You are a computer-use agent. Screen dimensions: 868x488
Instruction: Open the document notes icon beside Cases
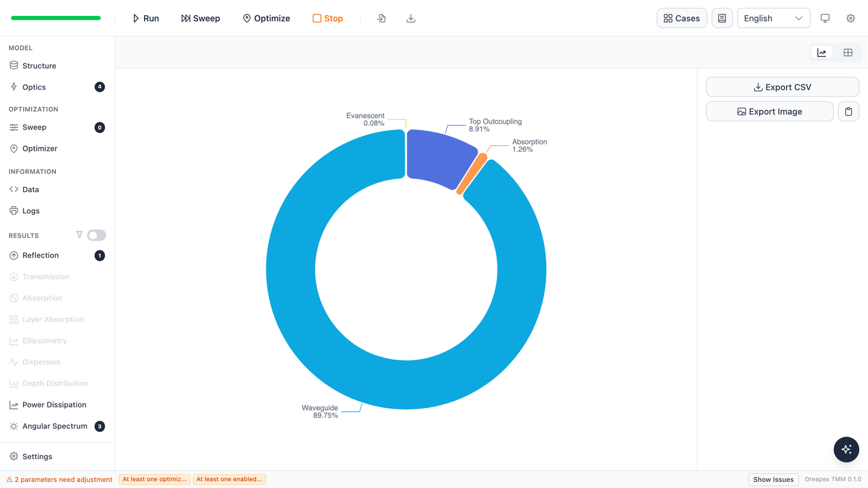click(722, 18)
